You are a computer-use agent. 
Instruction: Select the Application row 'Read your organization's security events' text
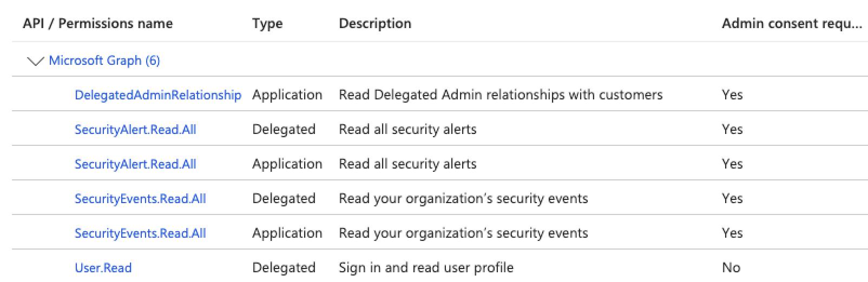[x=463, y=233]
